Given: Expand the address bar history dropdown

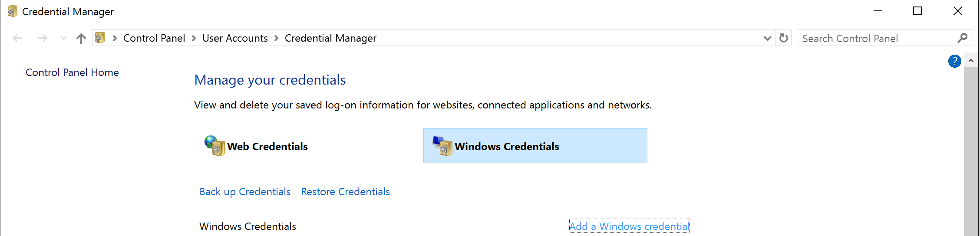Looking at the screenshot, I should pos(767,38).
